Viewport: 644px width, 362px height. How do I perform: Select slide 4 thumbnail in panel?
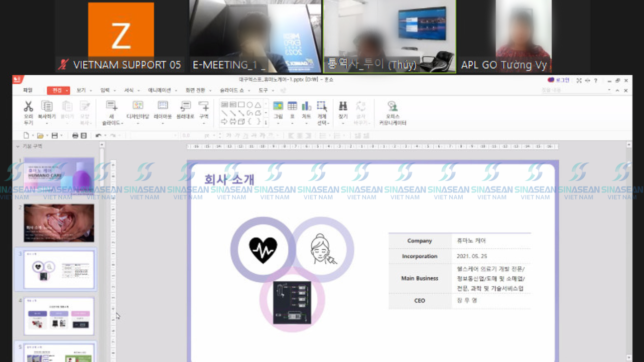coord(59,317)
